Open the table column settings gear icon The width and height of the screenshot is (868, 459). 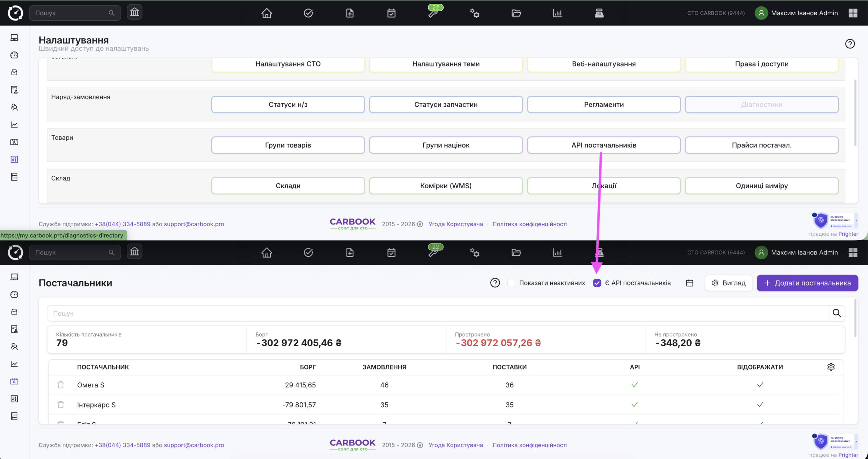[x=831, y=367]
